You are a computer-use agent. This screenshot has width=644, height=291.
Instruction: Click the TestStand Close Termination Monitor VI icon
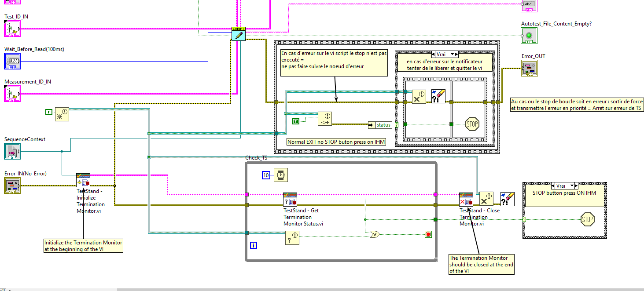pos(466,200)
